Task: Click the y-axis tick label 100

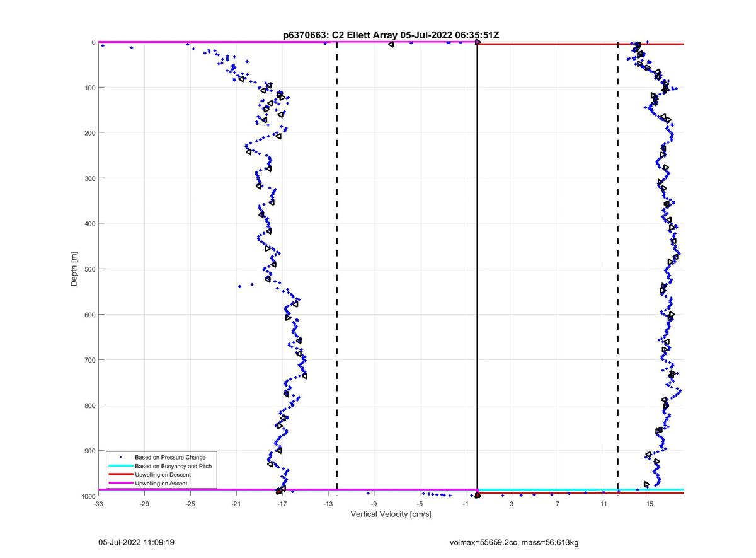Action: [89, 88]
